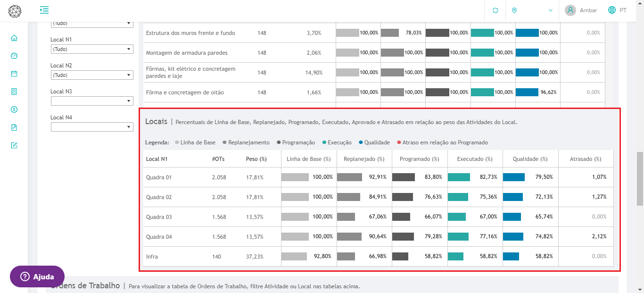
Task: Select the Quadra 02 row
Action: tap(379, 197)
